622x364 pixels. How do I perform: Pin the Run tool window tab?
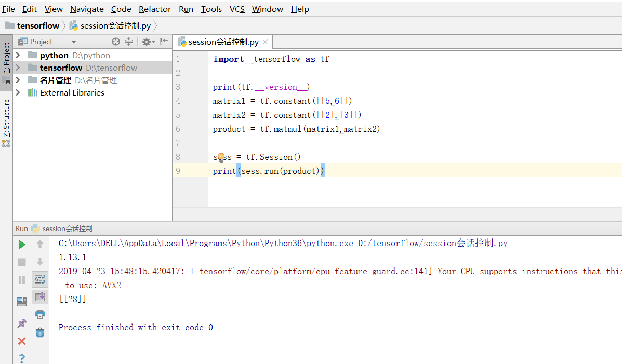point(21,323)
